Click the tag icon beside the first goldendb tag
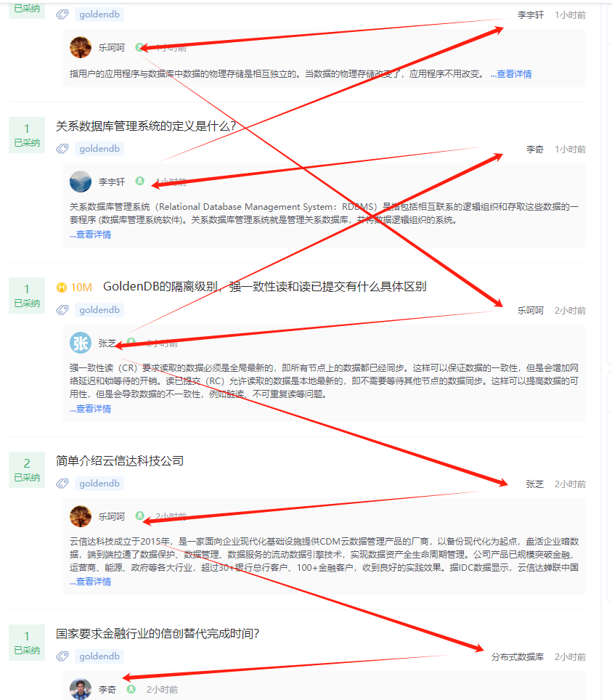Viewport: 612px width, 700px height. 62,15
